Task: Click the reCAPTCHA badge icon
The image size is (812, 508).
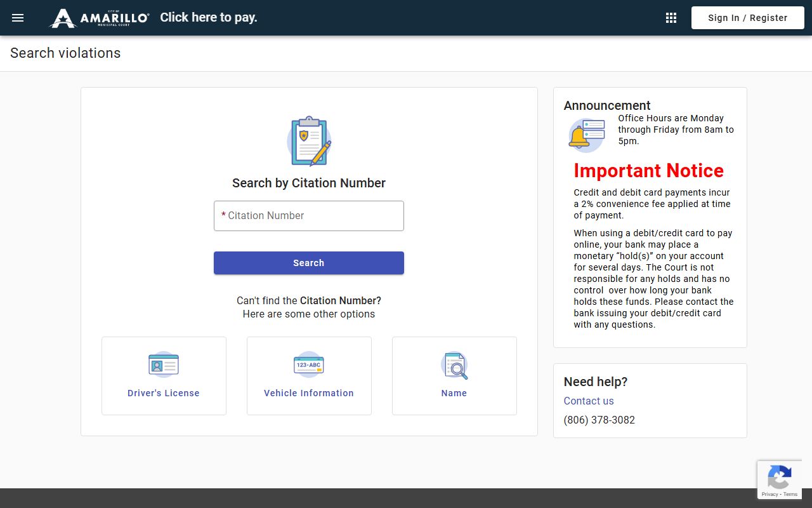Action: (x=779, y=478)
